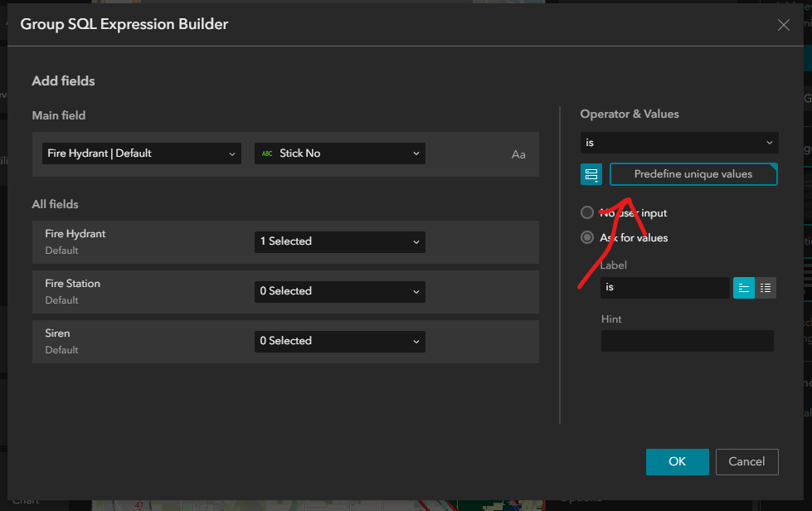Image resolution: width=812 pixels, height=511 pixels.
Task: Click inside the Label input containing is
Action: pyautogui.click(x=664, y=288)
